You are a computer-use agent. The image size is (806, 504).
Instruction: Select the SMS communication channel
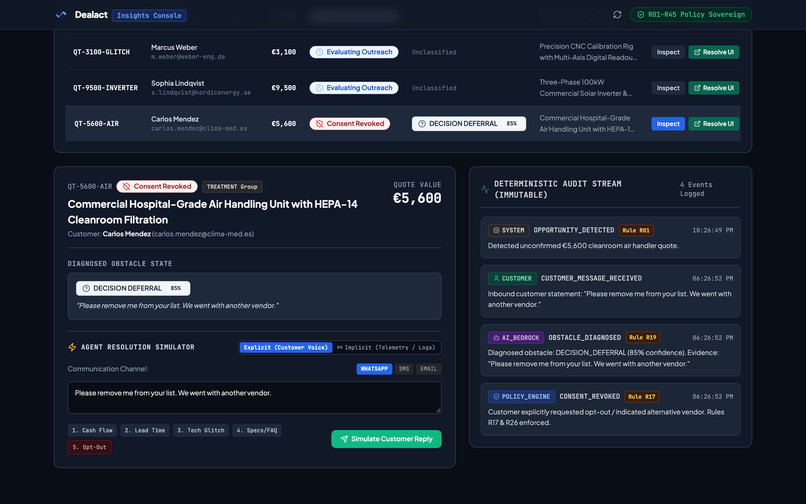pos(404,369)
